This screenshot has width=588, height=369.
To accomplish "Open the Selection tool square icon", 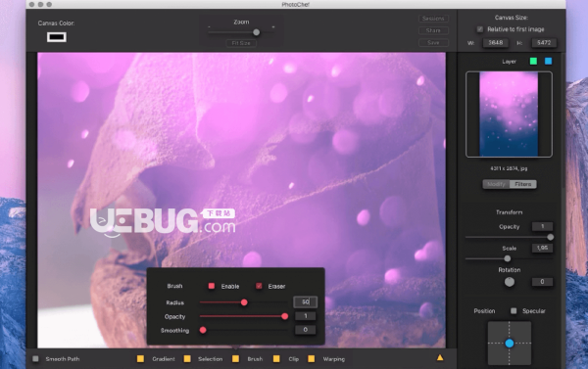I will pos(187,359).
